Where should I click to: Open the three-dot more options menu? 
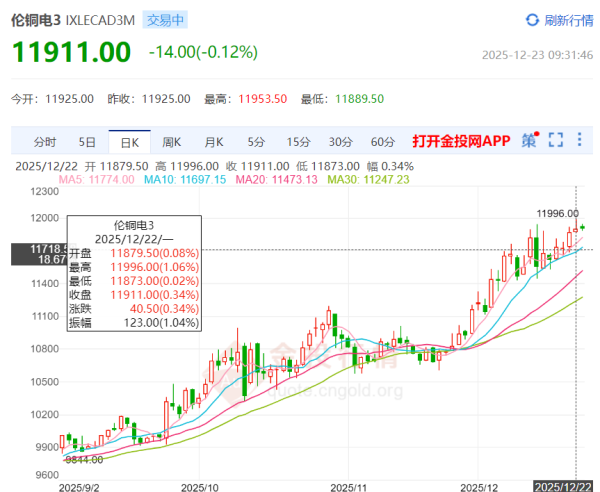580,140
